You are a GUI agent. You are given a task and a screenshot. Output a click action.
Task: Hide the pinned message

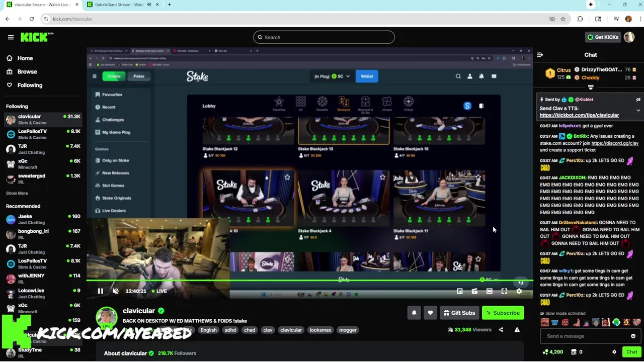click(638, 100)
